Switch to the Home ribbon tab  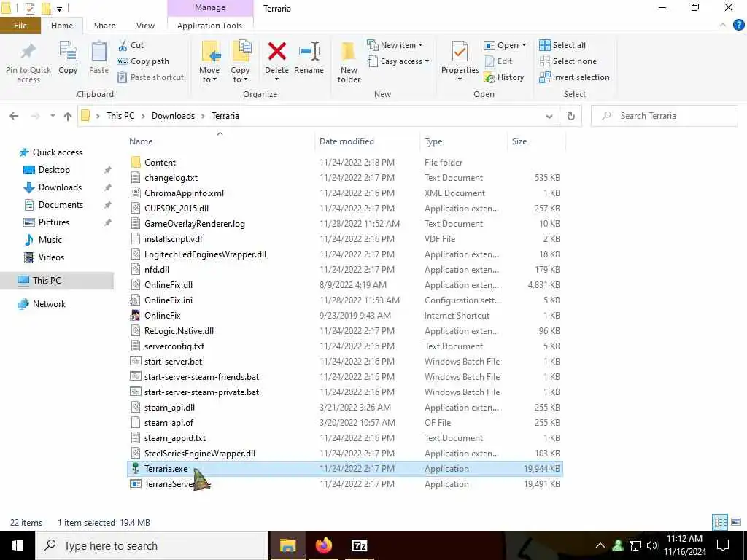62,26
